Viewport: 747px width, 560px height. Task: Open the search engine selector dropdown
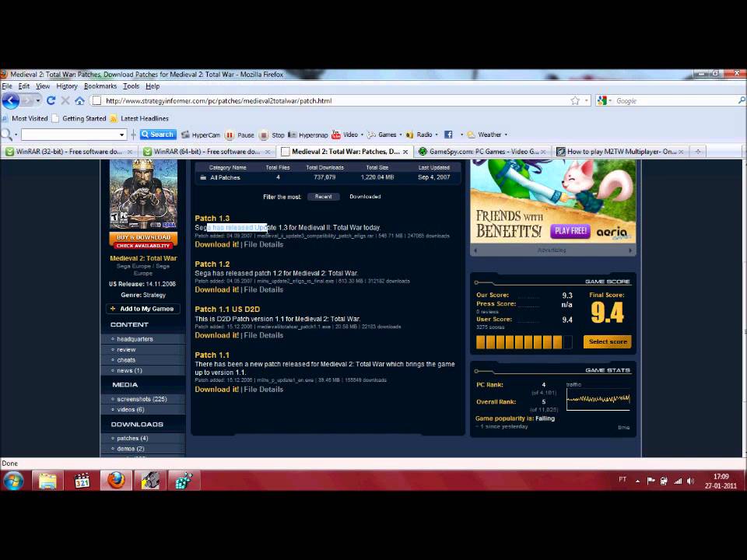tap(610, 101)
